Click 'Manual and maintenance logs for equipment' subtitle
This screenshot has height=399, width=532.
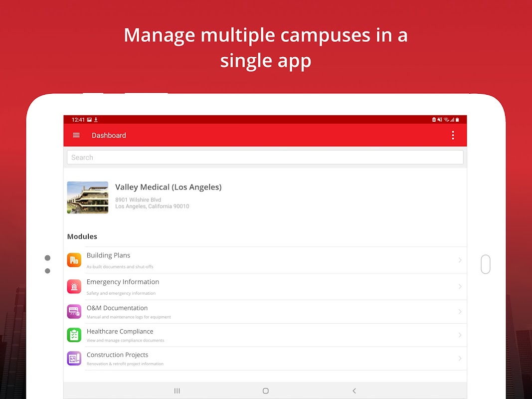(129, 317)
